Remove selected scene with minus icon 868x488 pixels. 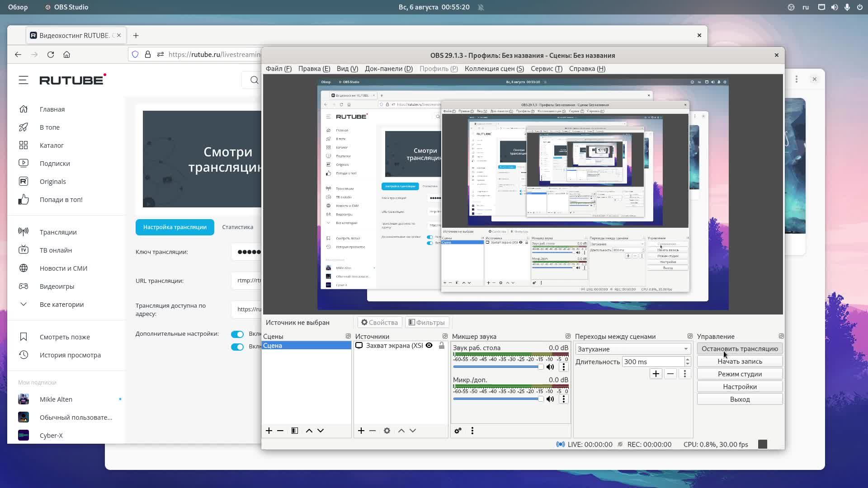[280, 431]
